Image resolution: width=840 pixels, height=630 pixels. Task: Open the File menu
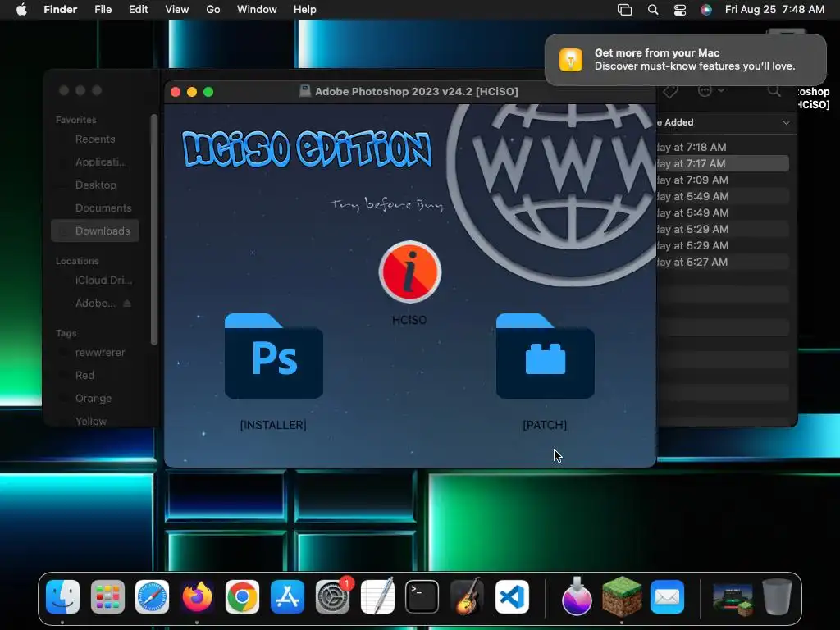pos(103,10)
